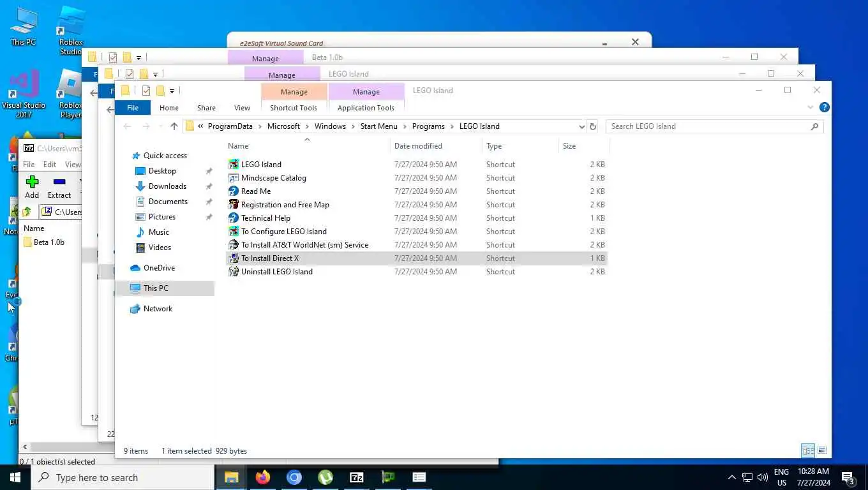The width and height of the screenshot is (868, 490).
Task: Select Beta 1.0b folder in 7-Zip
Action: pyautogui.click(x=43, y=242)
